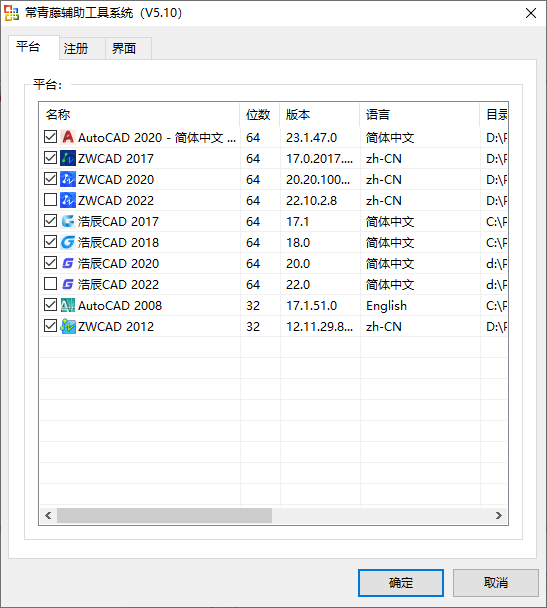This screenshot has width=547, height=608.
Task: Select the ZWCAD 2017 program icon
Action: (68, 158)
